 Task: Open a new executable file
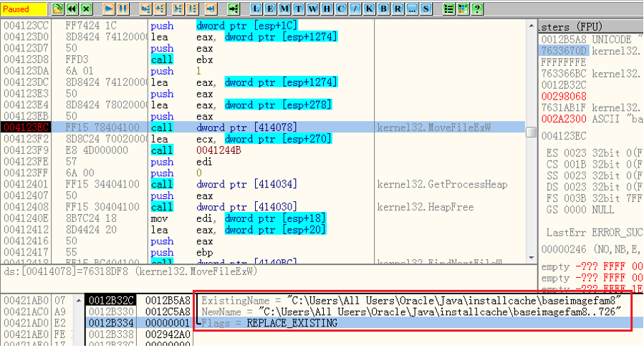(57, 9)
